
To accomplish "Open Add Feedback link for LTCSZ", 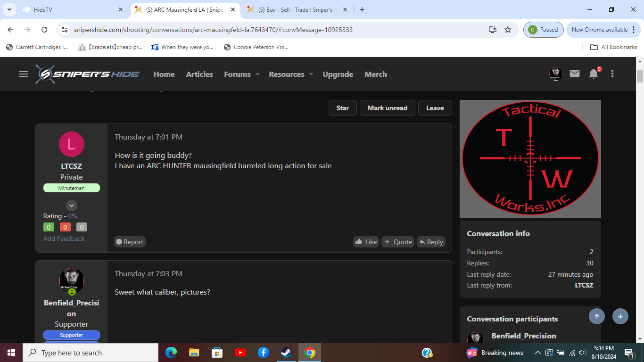I will (x=64, y=239).
